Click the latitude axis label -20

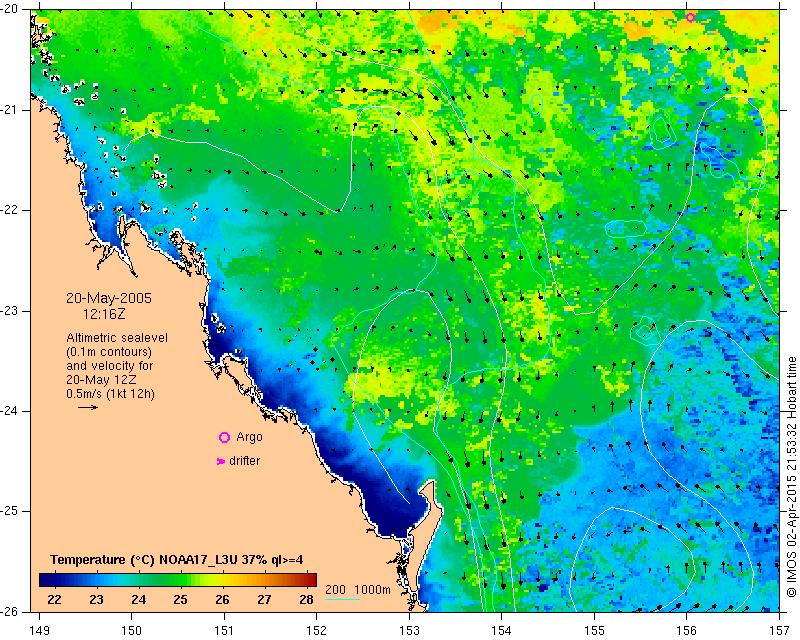click(x=10, y=10)
